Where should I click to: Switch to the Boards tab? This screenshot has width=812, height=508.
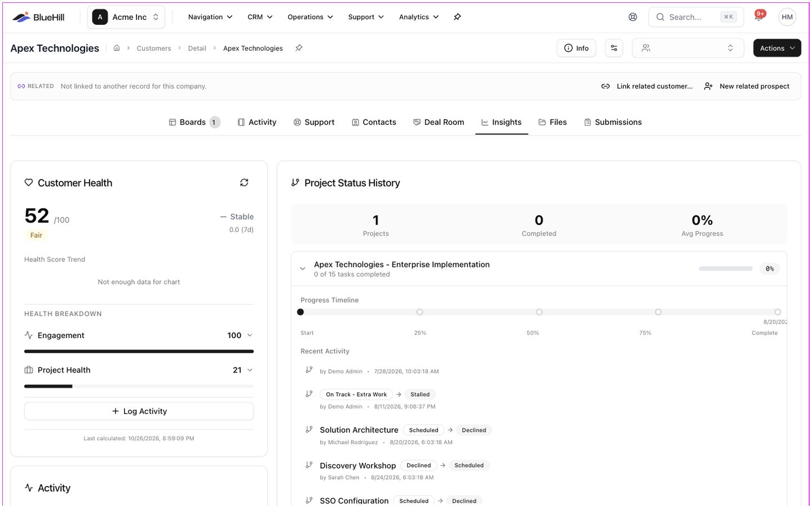tap(194, 122)
